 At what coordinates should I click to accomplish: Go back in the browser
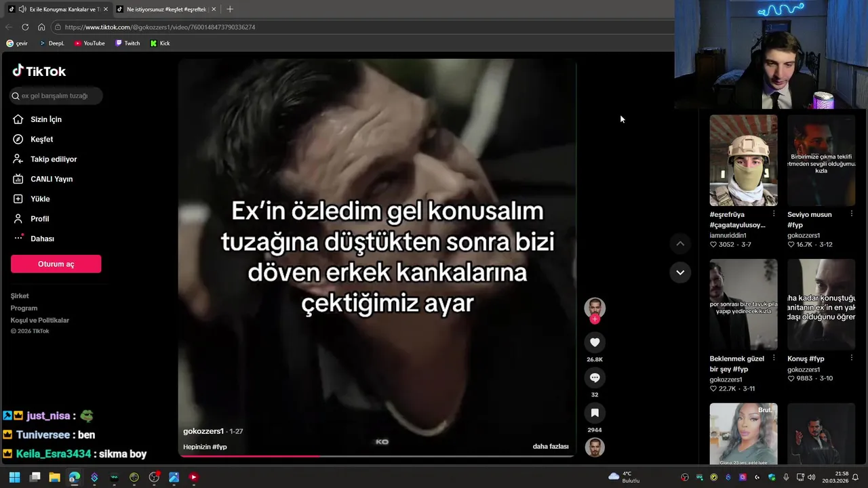coord(9,27)
